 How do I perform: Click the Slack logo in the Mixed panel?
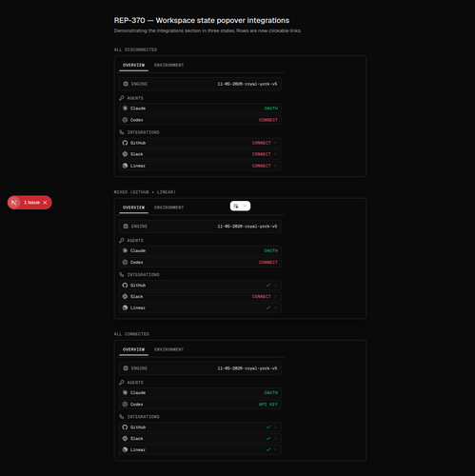(x=125, y=296)
